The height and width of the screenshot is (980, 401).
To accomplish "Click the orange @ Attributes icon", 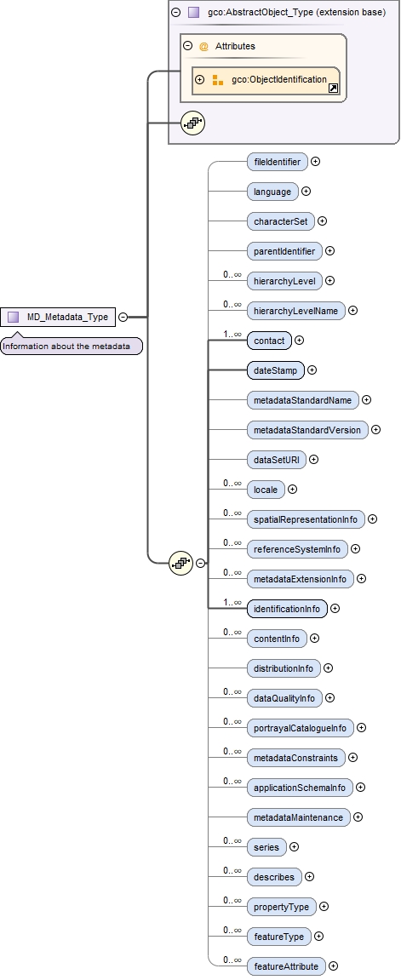I will click(x=203, y=46).
